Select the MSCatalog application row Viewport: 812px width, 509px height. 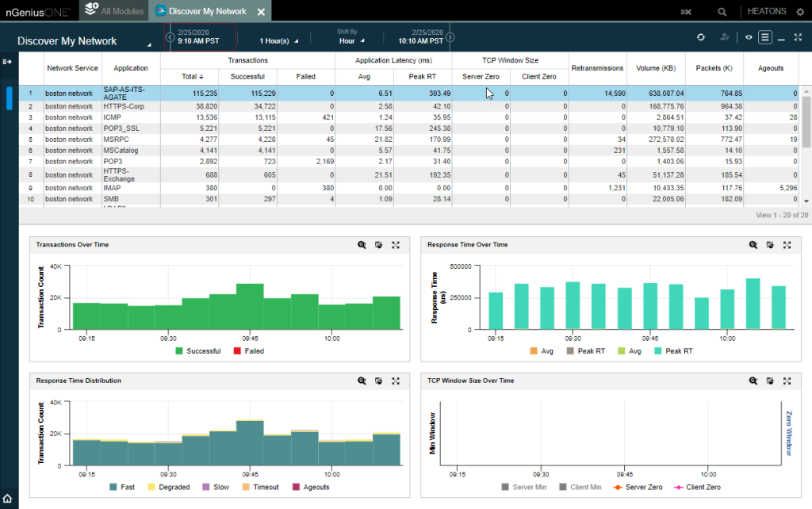[x=409, y=151]
